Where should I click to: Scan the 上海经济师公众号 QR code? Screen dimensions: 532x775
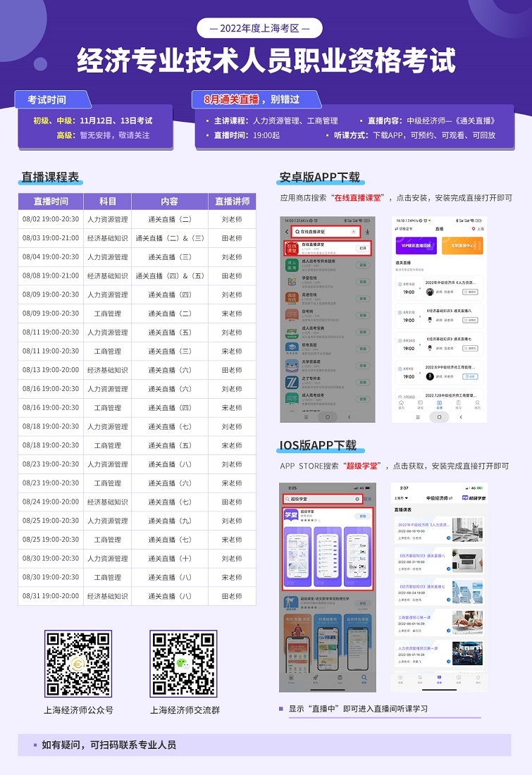(78, 664)
